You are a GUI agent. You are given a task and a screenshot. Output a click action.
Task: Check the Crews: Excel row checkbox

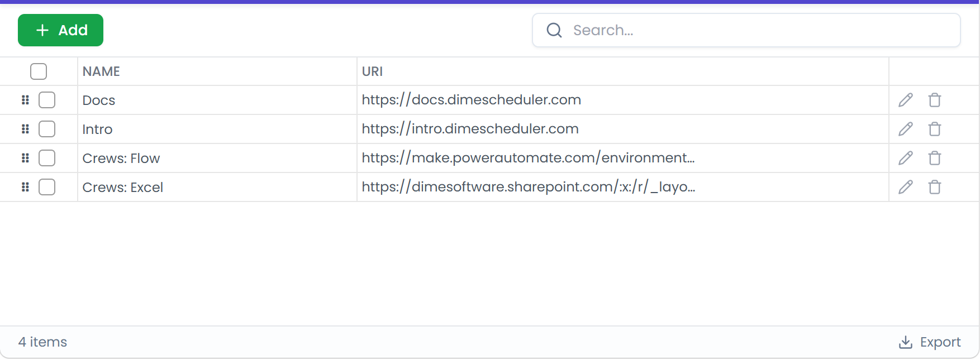click(x=47, y=187)
